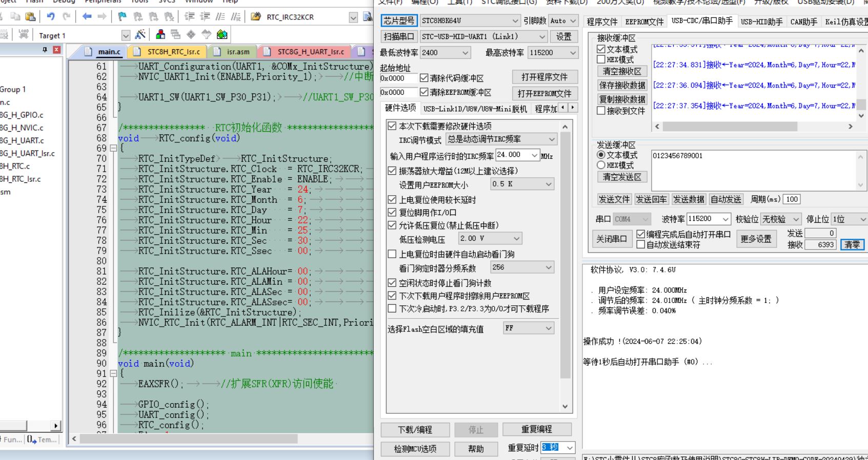Enable 自动发送结束符 checkbox
This screenshot has height=460, width=868.
click(x=640, y=245)
